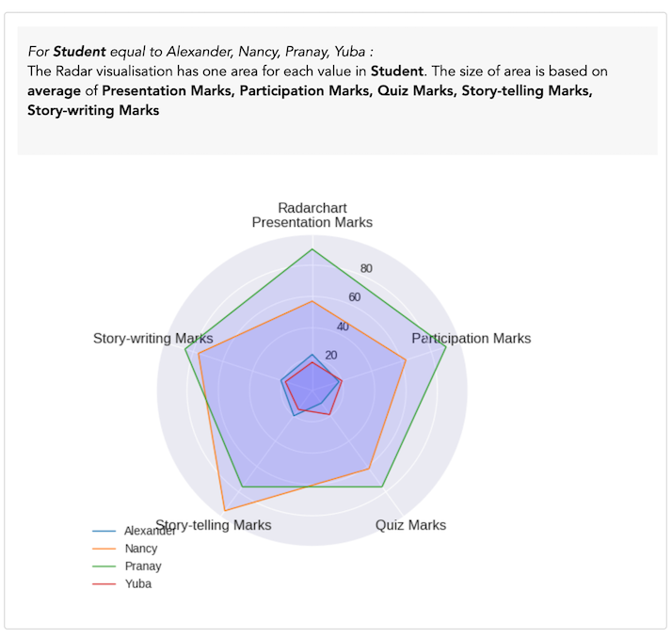
Task: Select Yuba's red legend line marker
Action: tap(104, 584)
